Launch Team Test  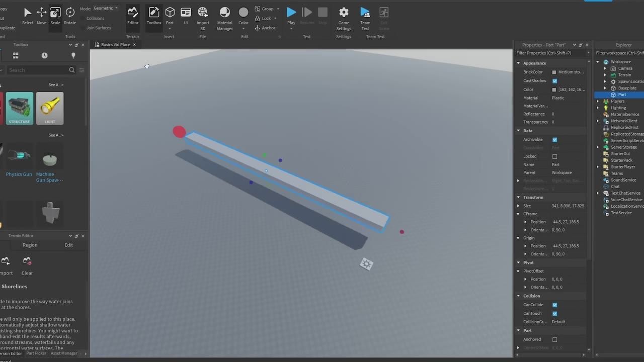pos(365,18)
